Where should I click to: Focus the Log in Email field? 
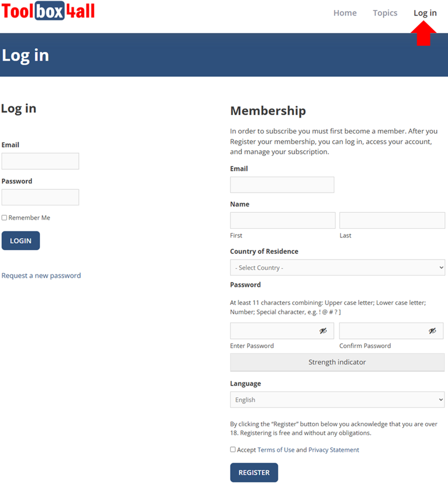tap(40, 161)
